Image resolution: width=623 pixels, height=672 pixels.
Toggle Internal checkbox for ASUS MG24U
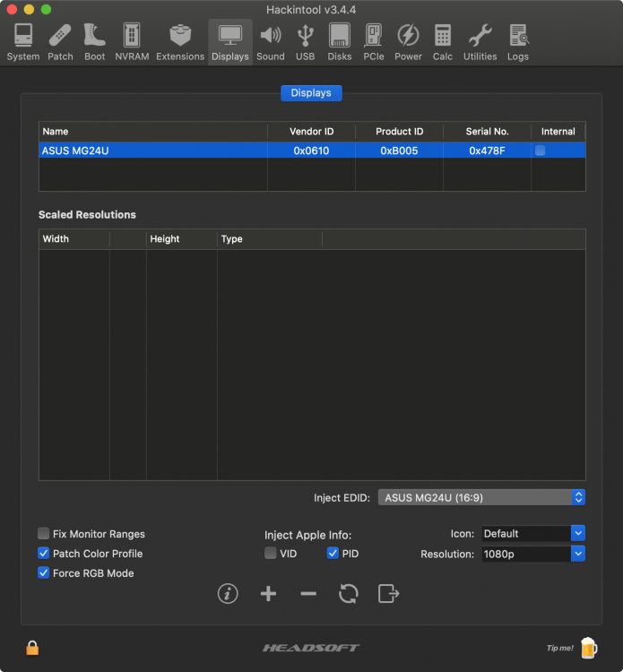click(x=541, y=151)
